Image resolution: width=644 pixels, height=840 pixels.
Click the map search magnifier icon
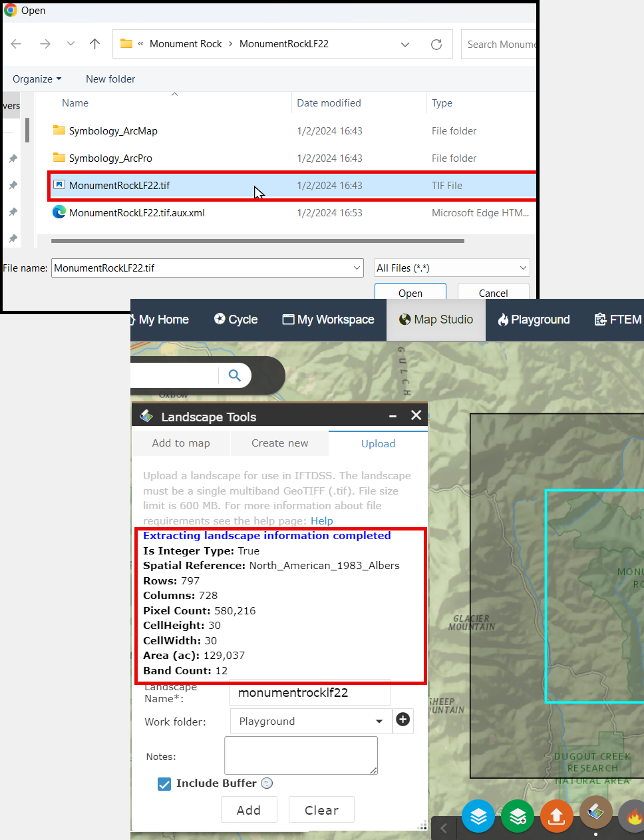point(234,375)
